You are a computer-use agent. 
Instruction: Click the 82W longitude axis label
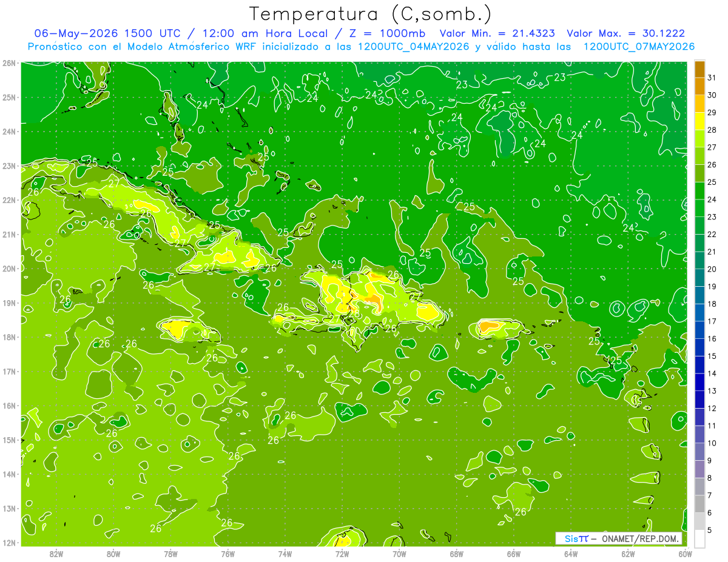pyautogui.click(x=56, y=553)
